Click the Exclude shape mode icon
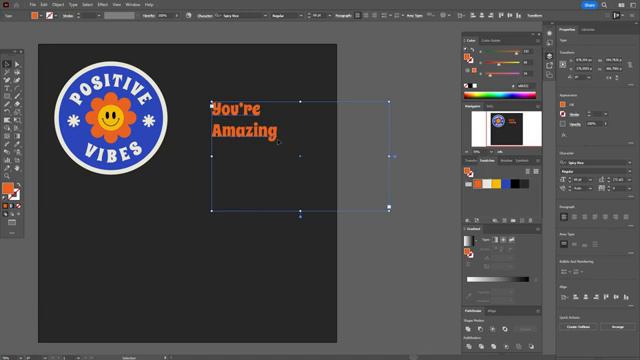 coord(505,329)
